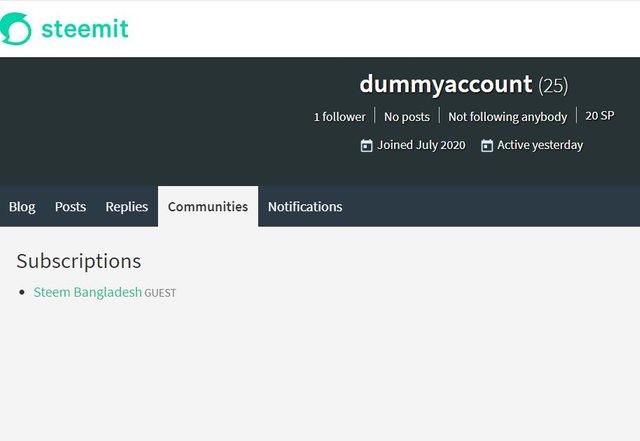
Task: Click the 20 SP value
Action: [x=600, y=116]
